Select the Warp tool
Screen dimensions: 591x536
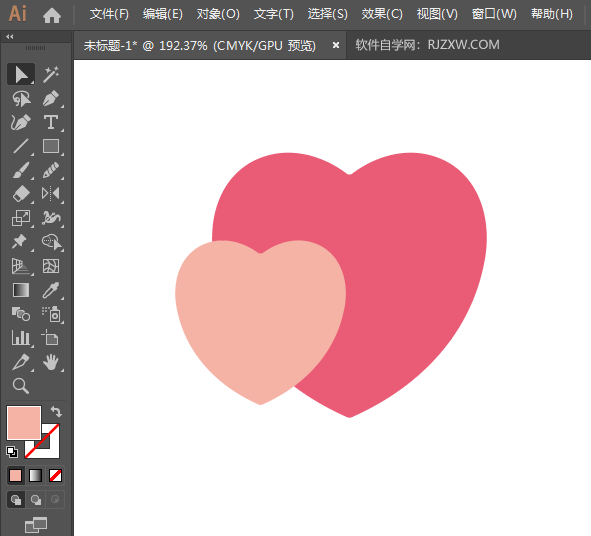51,218
